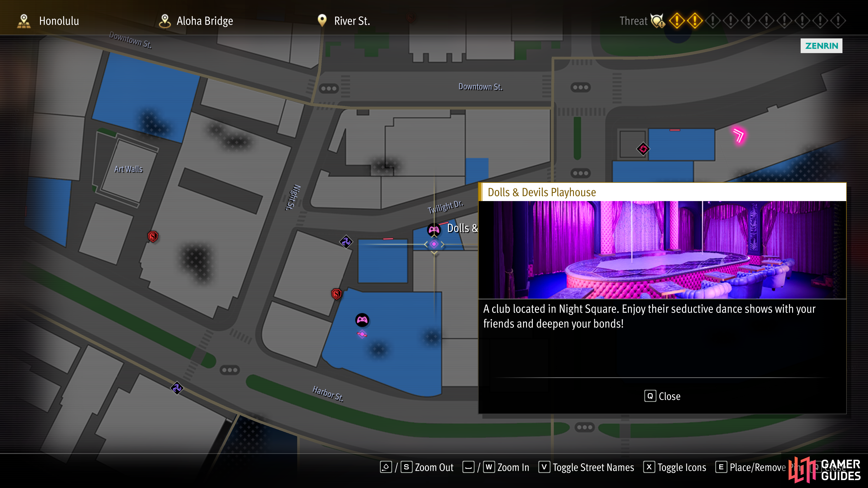Click the ZENRIN logo badge
The image size is (868, 488).
(x=821, y=46)
